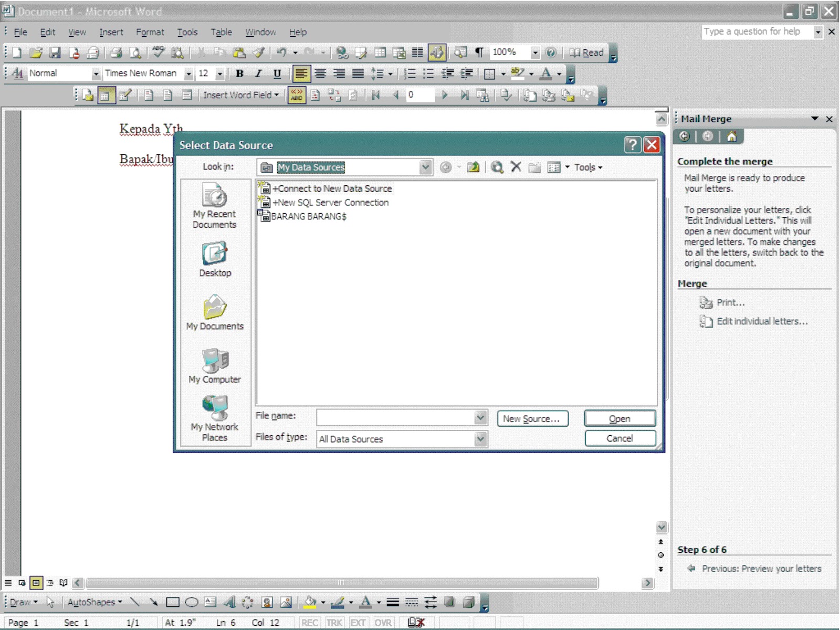Open the Style dropdown showing Normal
Screen dimensions: 840x630
(96, 73)
